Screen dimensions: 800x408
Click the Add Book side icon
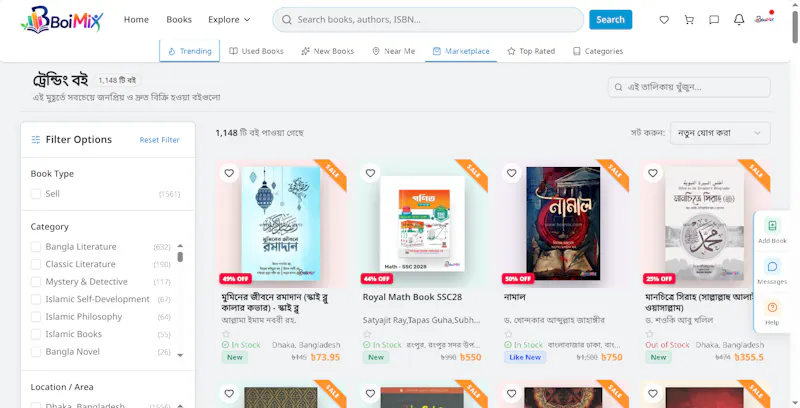click(x=772, y=225)
